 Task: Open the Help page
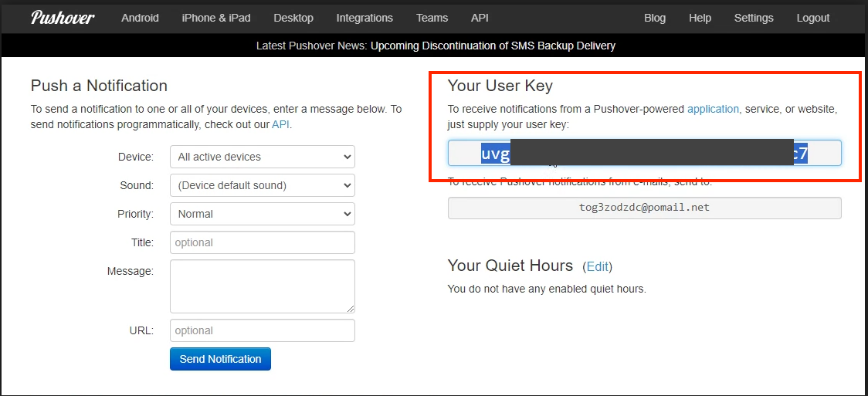tap(700, 18)
